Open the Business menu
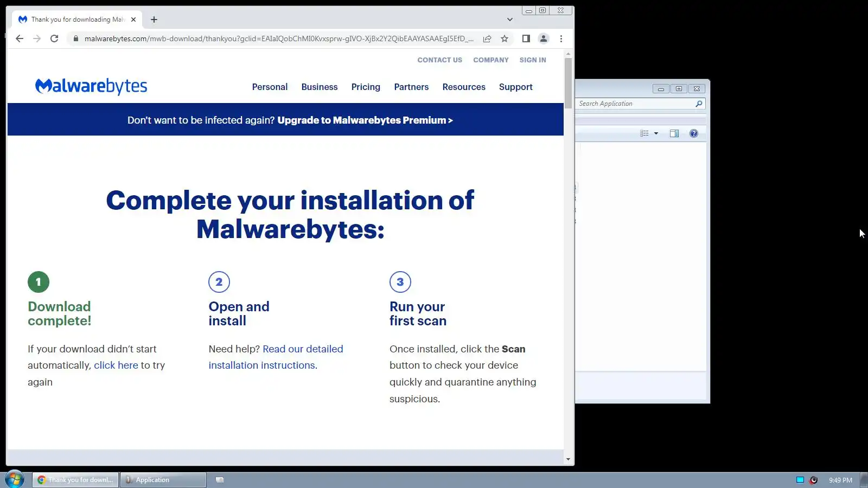Image resolution: width=868 pixels, height=488 pixels. (x=320, y=87)
